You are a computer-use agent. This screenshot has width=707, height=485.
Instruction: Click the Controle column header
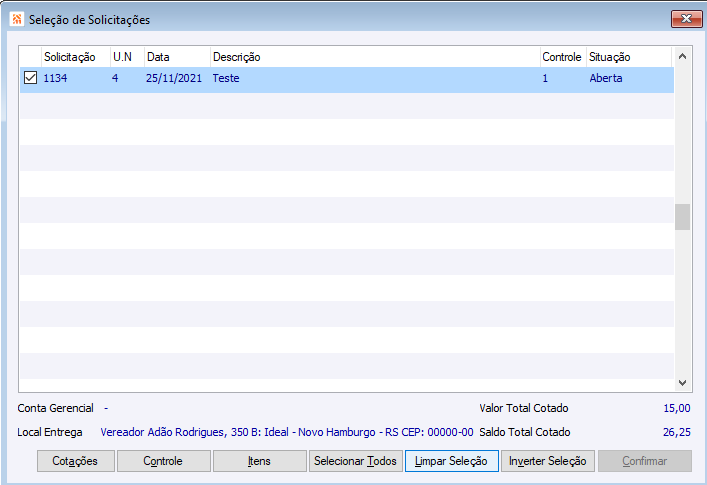click(x=561, y=57)
